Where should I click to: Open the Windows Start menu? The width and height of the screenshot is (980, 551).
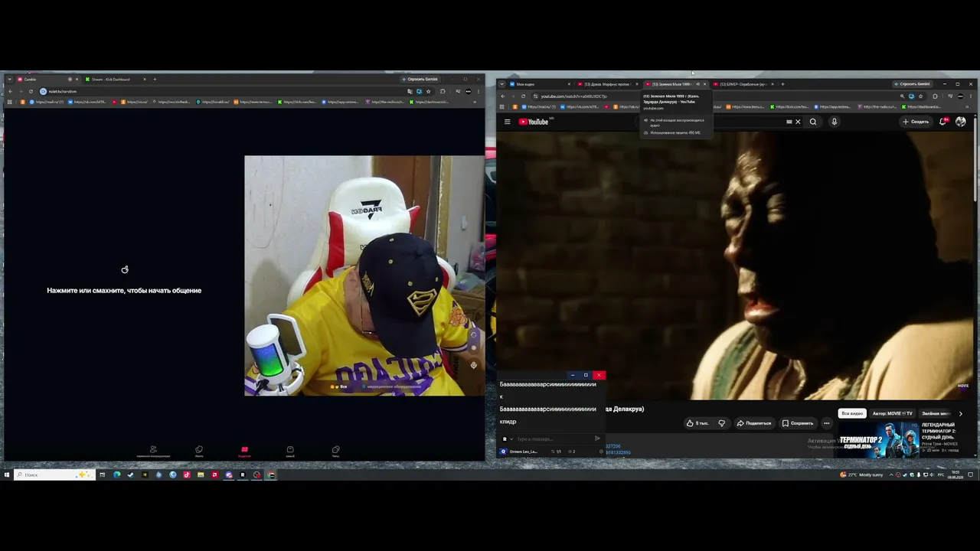[x=7, y=475]
